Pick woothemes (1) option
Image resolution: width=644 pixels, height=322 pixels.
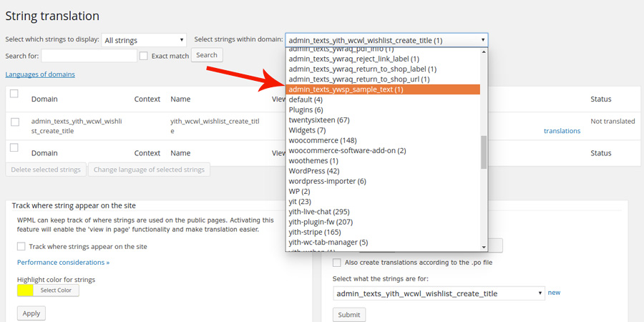click(x=383, y=160)
